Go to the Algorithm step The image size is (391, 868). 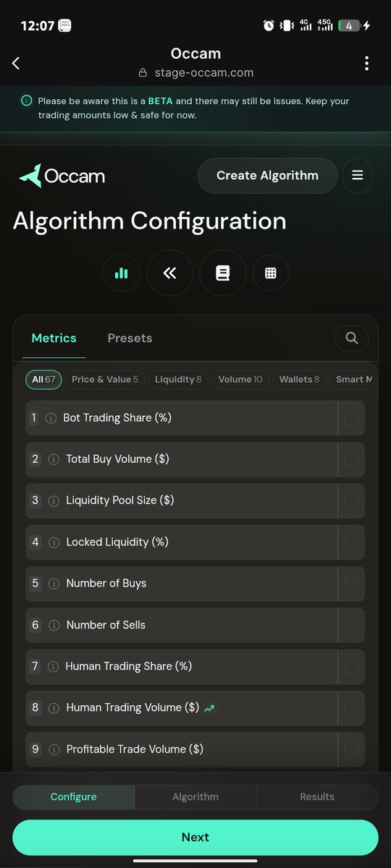[195, 797]
